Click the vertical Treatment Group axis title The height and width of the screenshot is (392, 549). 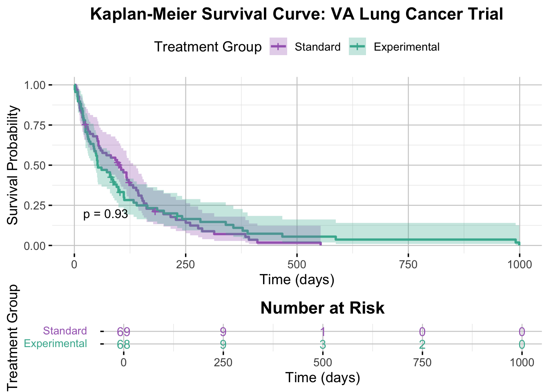click(x=13, y=337)
